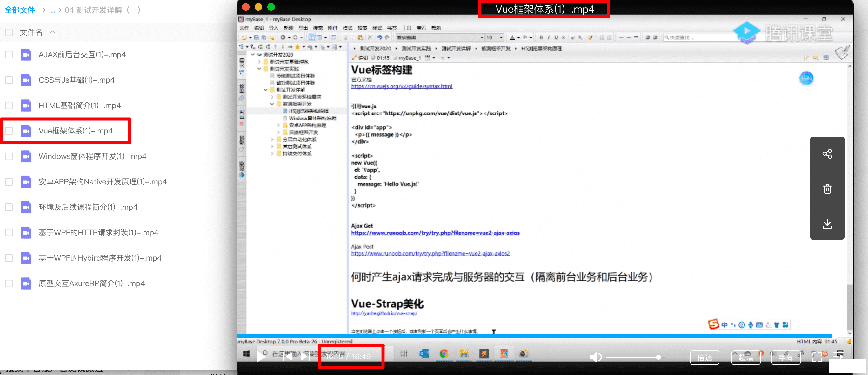This screenshot has width=868, height=375.
Task: Click the video icon of CSS与Js基础(1)–.mp4
Action: coord(26,80)
